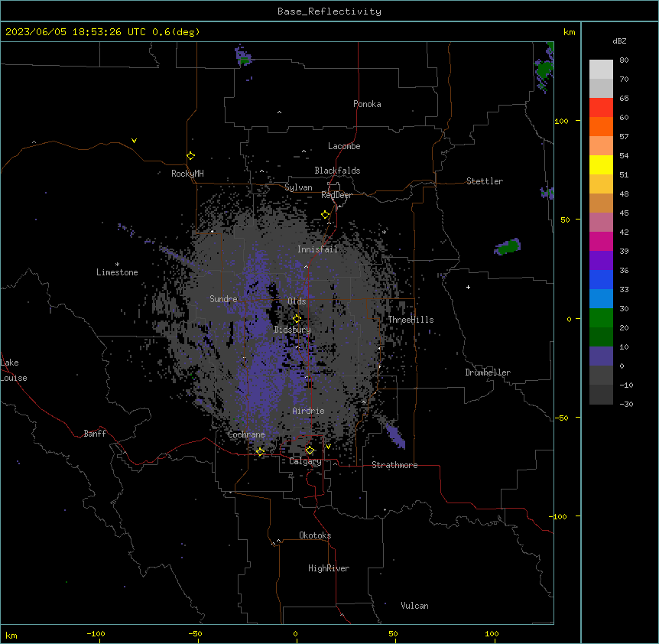Click the Cochrane label
Viewport: 659px width, 644px height.
tap(246, 434)
